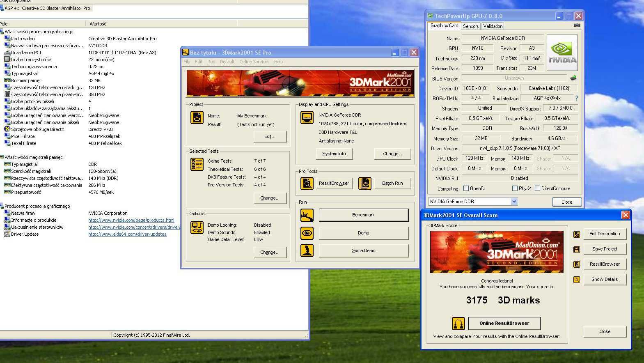Click the Game Demo joystick icon
The height and width of the screenshot is (363, 644).
point(307,250)
